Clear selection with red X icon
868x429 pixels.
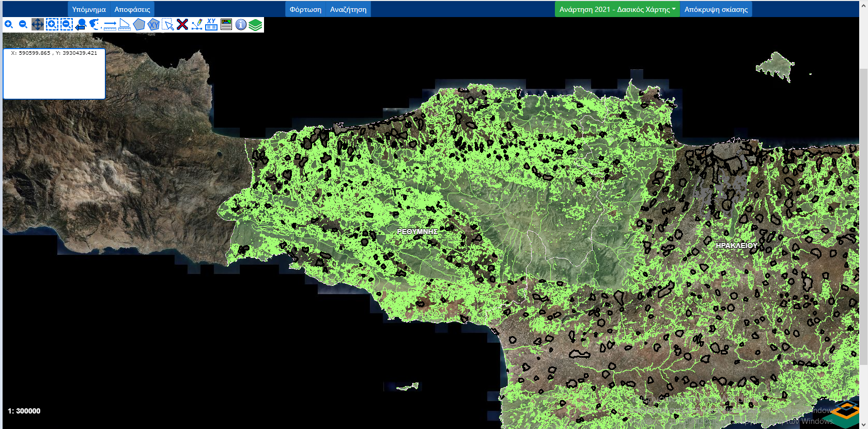pos(182,24)
